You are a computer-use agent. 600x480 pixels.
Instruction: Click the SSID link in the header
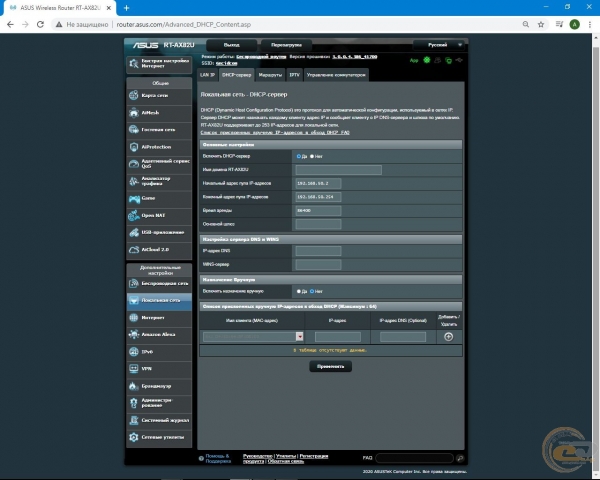[227, 63]
